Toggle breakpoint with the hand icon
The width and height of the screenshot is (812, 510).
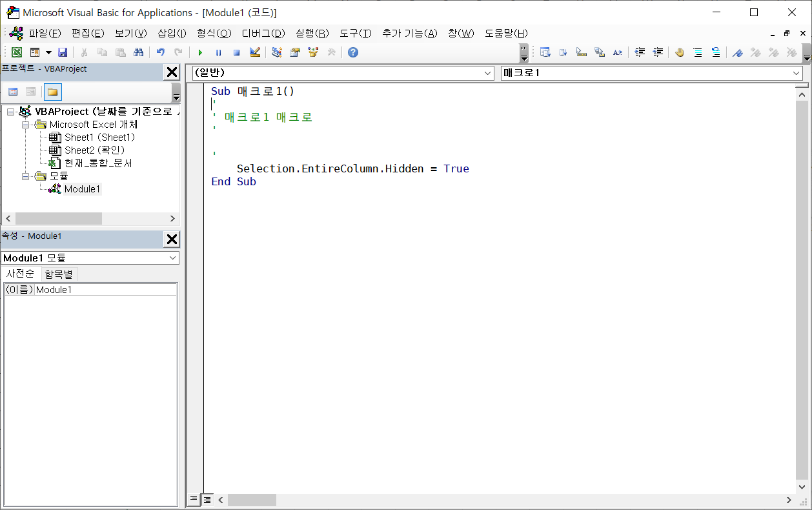[680, 52]
